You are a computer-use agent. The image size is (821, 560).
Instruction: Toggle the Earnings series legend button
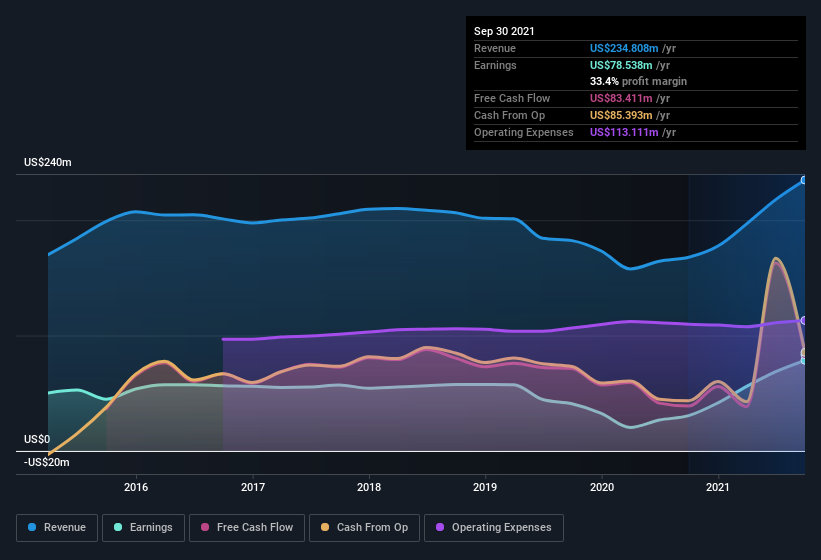(143, 528)
